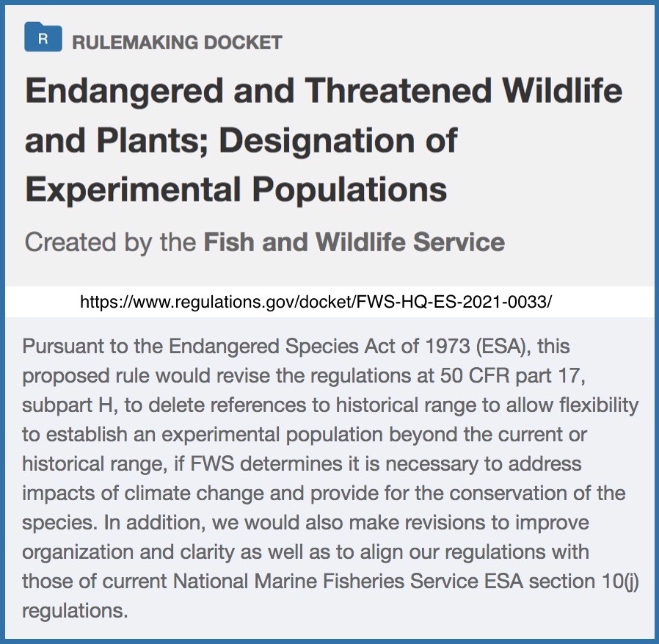The height and width of the screenshot is (644, 659).
Task: Open the Endangered and Threatened Wildlife title line
Action: coord(324,91)
